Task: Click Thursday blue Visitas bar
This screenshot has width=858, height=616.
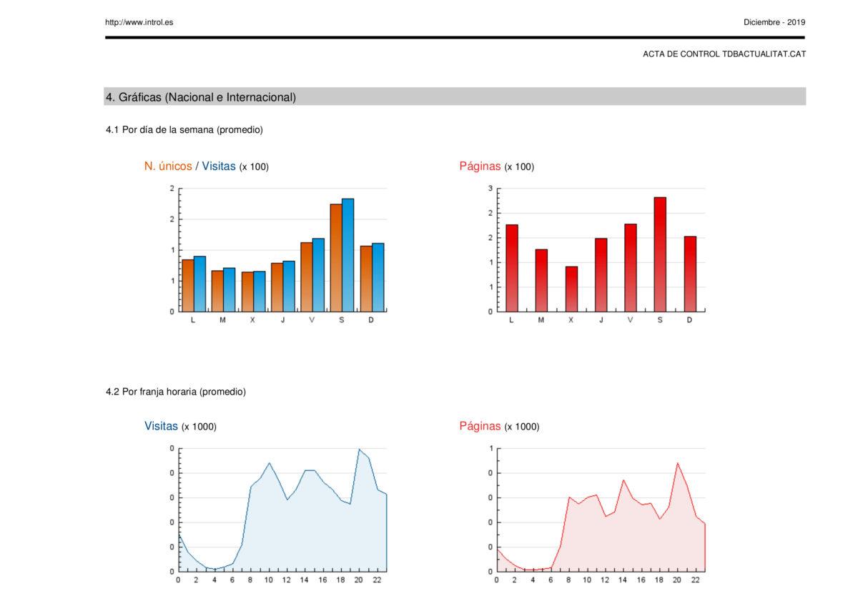Action: click(x=289, y=286)
